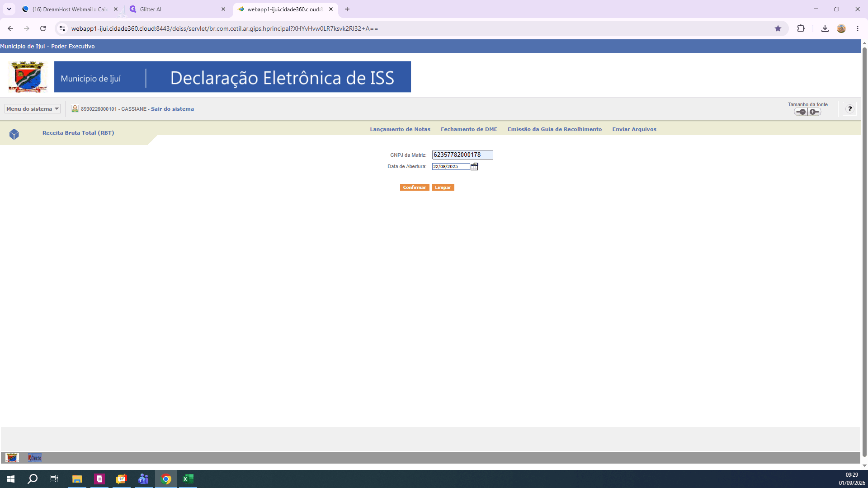Reload the page
Screen dimensions: 868x488
click(x=43, y=28)
